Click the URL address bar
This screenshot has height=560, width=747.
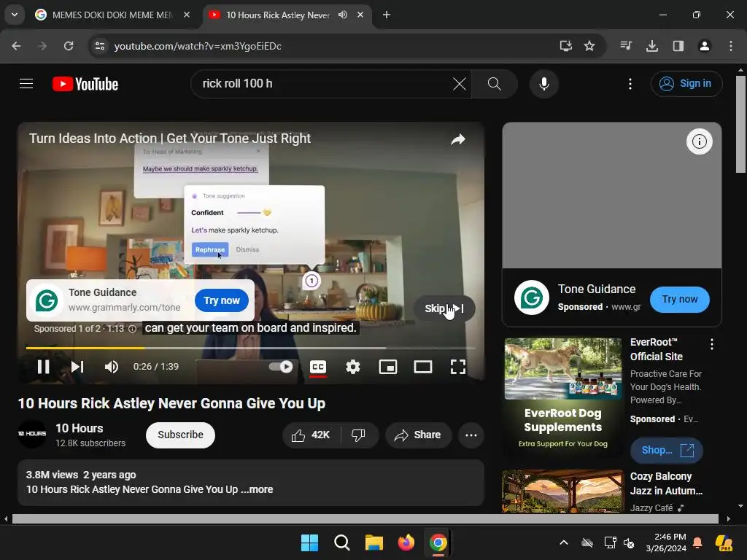(x=333, y=46)
